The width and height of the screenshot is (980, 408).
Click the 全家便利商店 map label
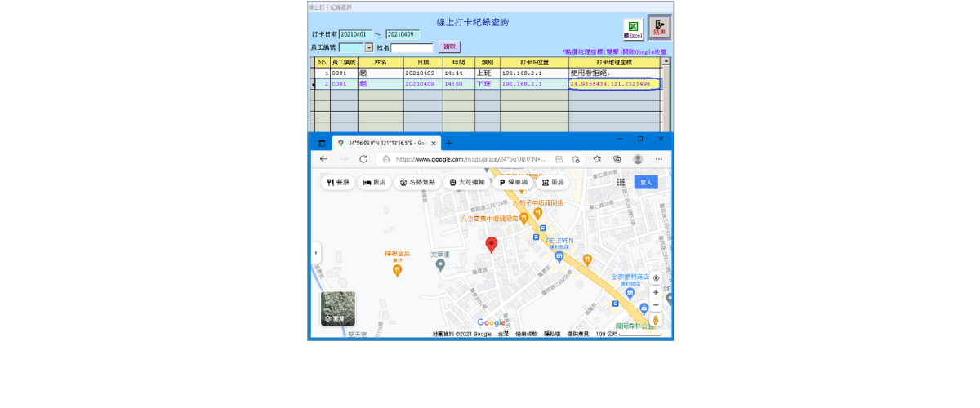tap(629, 277)
